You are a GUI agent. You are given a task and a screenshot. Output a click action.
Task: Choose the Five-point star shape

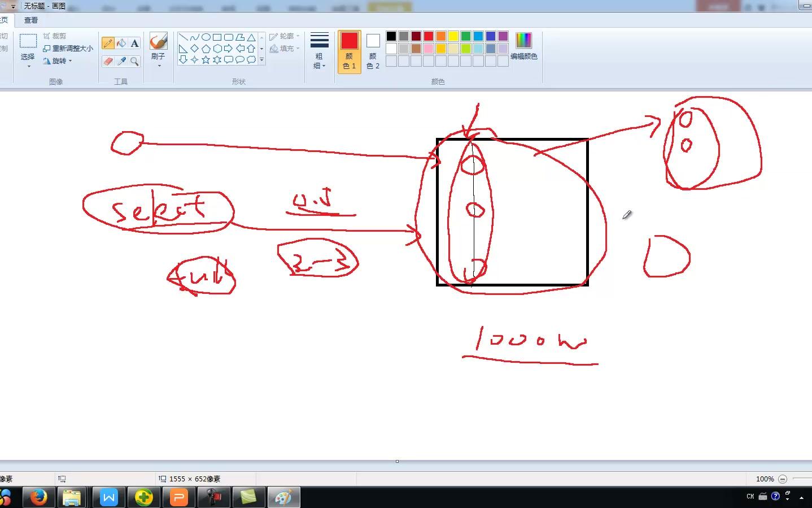tap(206, 60)
